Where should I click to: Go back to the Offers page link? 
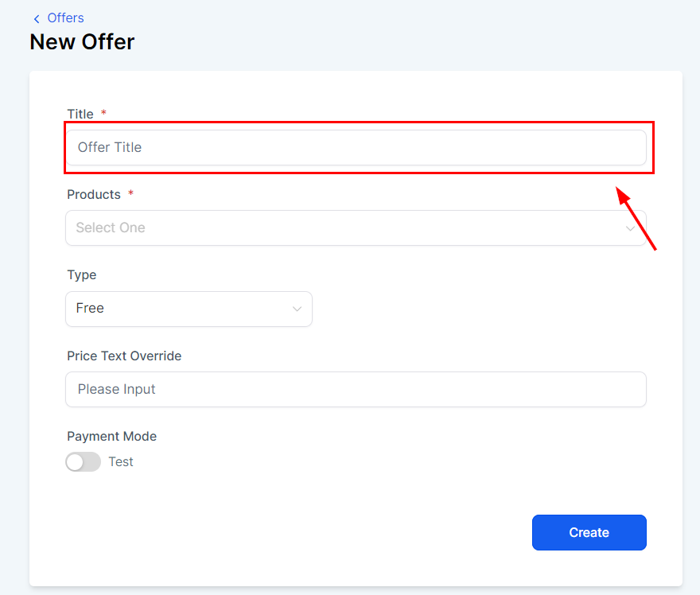[x=65, y=17]
